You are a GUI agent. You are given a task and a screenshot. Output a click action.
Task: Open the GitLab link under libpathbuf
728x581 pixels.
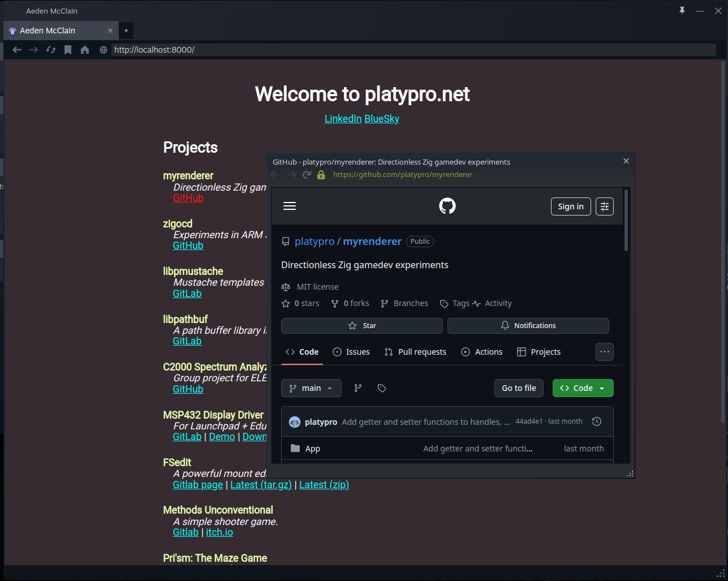pos(187,341)
